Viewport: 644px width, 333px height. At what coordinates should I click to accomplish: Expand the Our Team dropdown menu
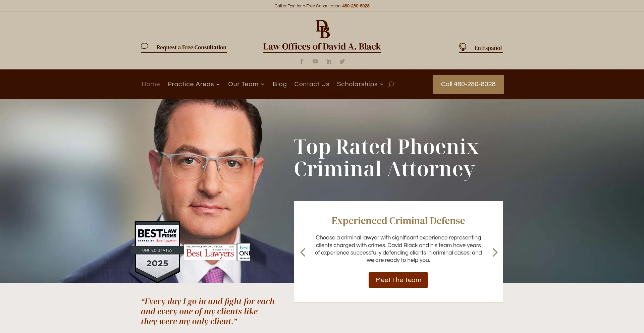point(246,84)
